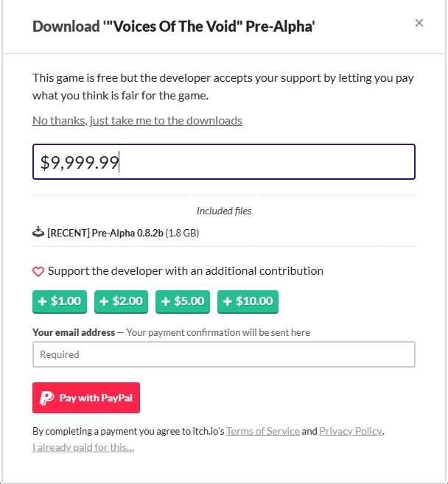Click the 'Support the developer' contribution text
This screenshot has height=484, width=448.
pyautogui.click(x=186, y=271)
